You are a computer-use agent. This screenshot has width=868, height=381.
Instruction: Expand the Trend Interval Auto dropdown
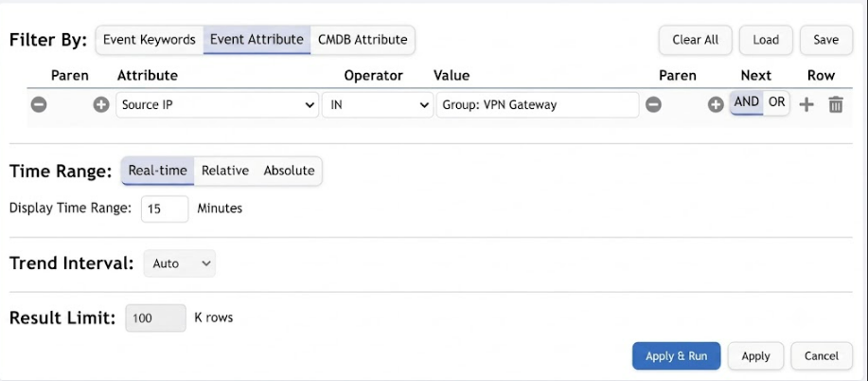[x=179, y=263]
